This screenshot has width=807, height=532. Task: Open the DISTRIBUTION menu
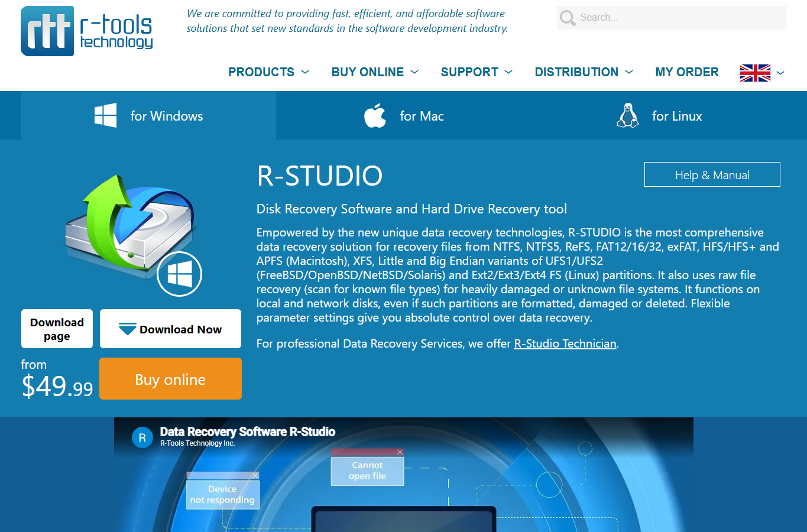click(x=576, y=72)
